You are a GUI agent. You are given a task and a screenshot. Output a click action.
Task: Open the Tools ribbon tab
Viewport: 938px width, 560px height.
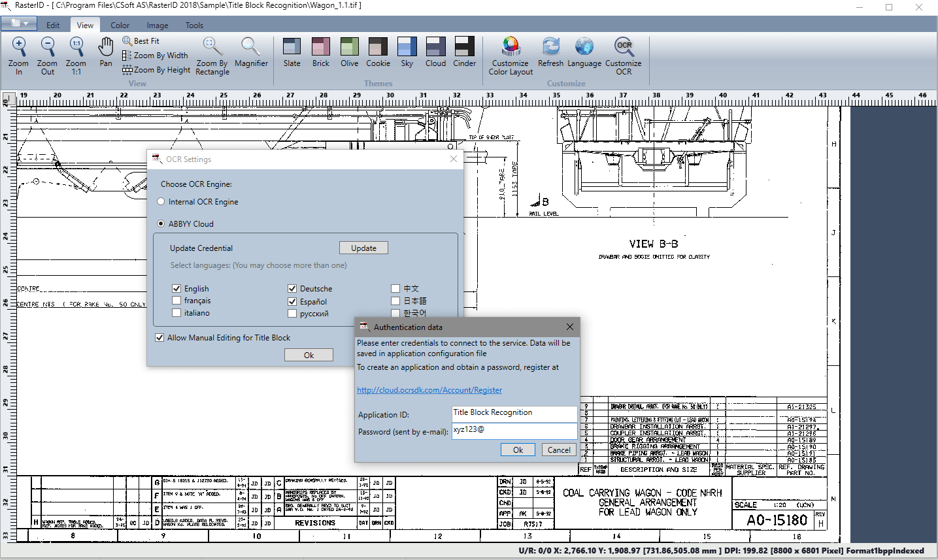pyautogui.click(x=194, y=25)
